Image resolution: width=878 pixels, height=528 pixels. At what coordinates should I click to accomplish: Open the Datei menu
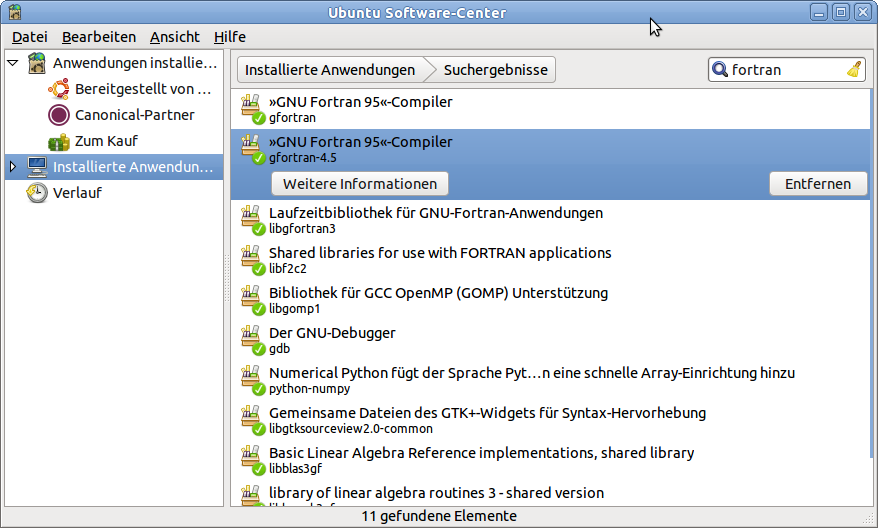point(29,37)
